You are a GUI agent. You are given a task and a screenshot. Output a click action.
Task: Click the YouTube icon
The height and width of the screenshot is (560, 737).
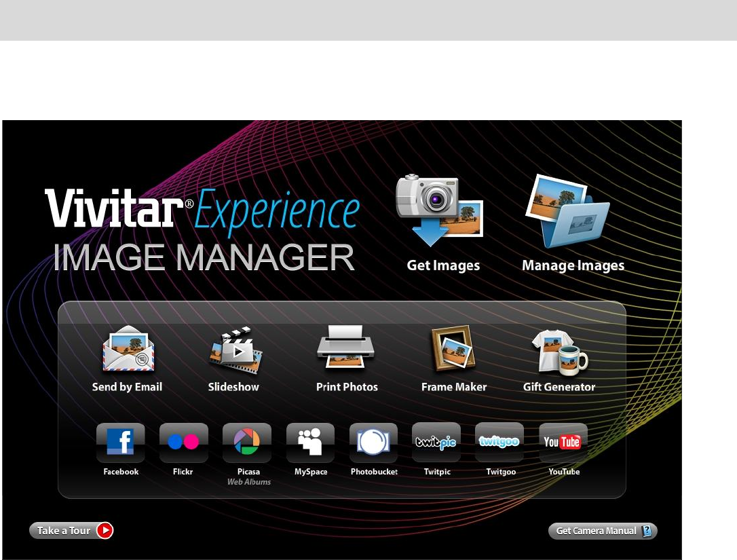click(563, 443)
